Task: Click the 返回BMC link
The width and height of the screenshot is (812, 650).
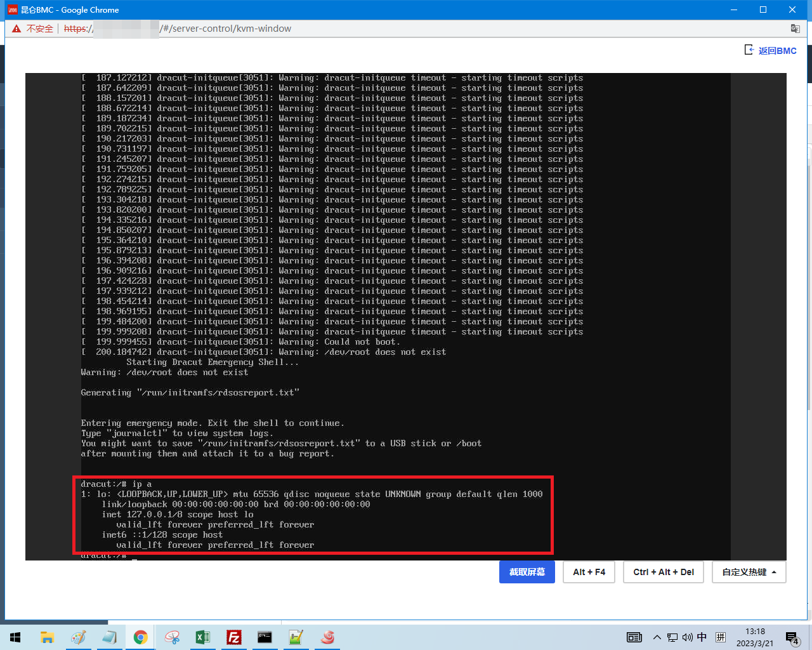Action: [771, 51]
